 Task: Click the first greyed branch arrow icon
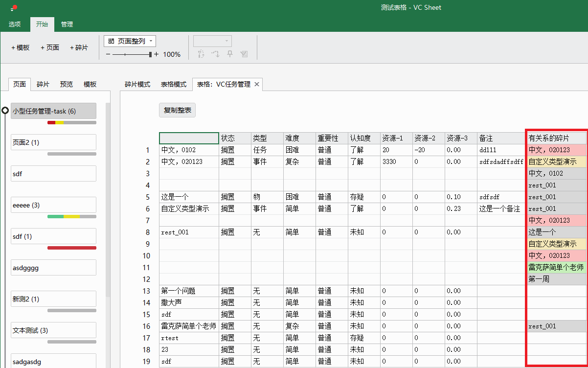[201, 54]
